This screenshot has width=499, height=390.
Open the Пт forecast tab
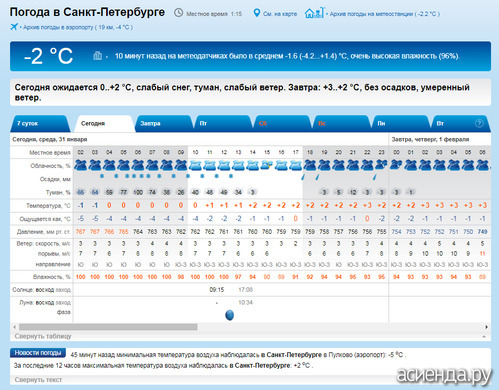pyautogui.click(x=222, y=123)
